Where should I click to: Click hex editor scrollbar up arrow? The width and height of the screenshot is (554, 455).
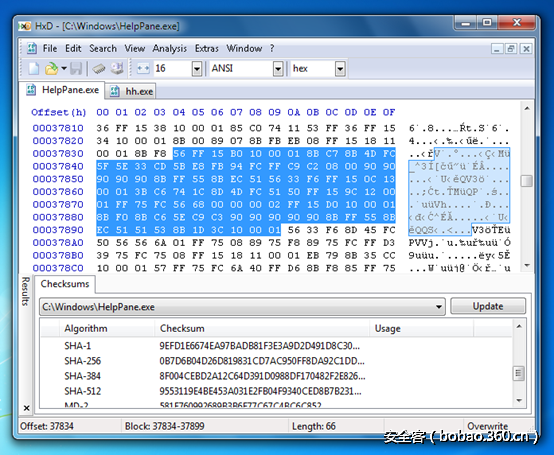[x=527, y=108]
